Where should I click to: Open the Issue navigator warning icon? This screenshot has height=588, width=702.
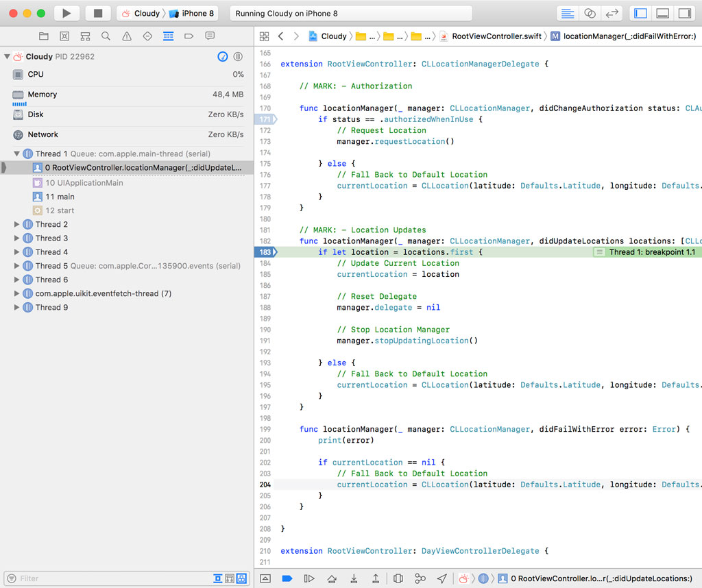click(127, 36)
